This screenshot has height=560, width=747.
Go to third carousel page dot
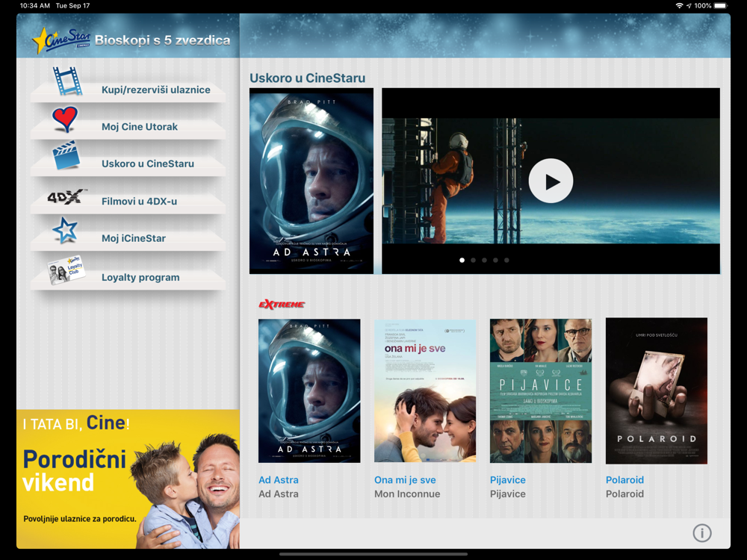pos(484,260)
